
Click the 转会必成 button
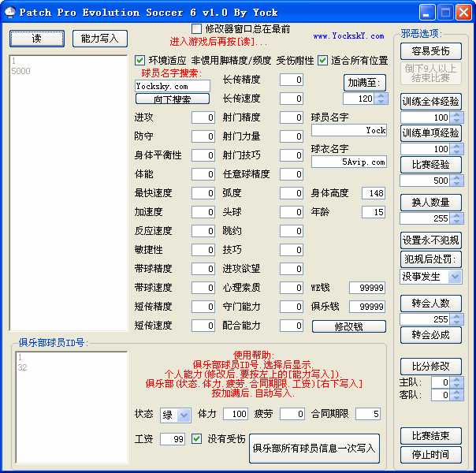[431, 335]
